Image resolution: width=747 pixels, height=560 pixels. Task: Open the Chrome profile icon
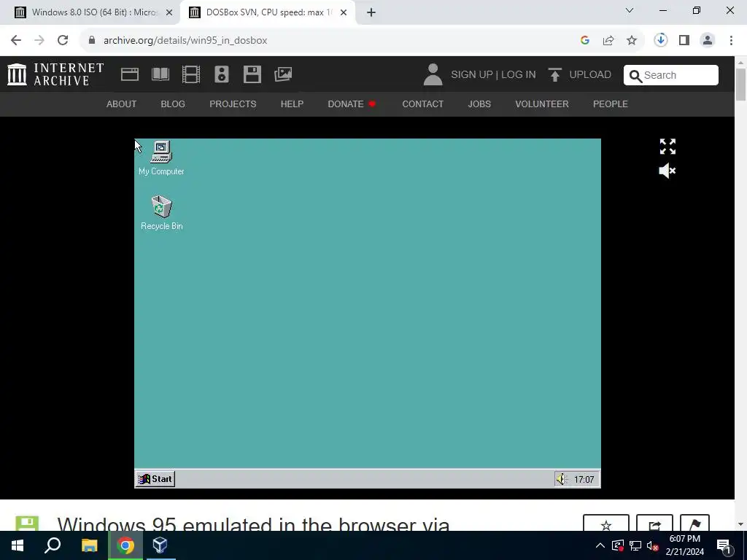point(708,41)
